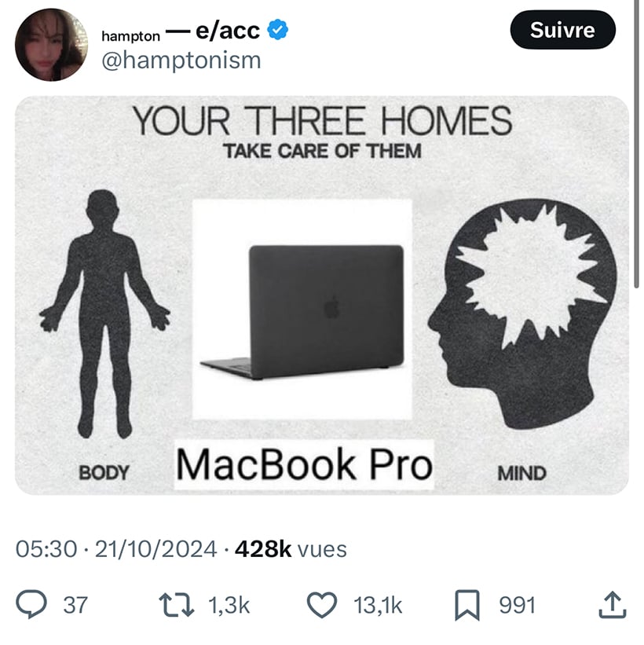Viewport: 644px width, 645px height.
Task: Click the Suivre follow button
Action: click(562, 30)
